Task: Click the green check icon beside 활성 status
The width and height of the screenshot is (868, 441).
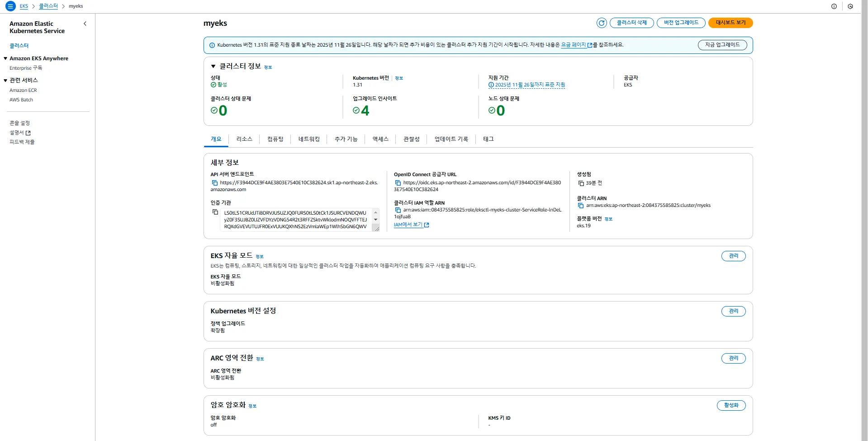Action: click(x=213, y=85)
